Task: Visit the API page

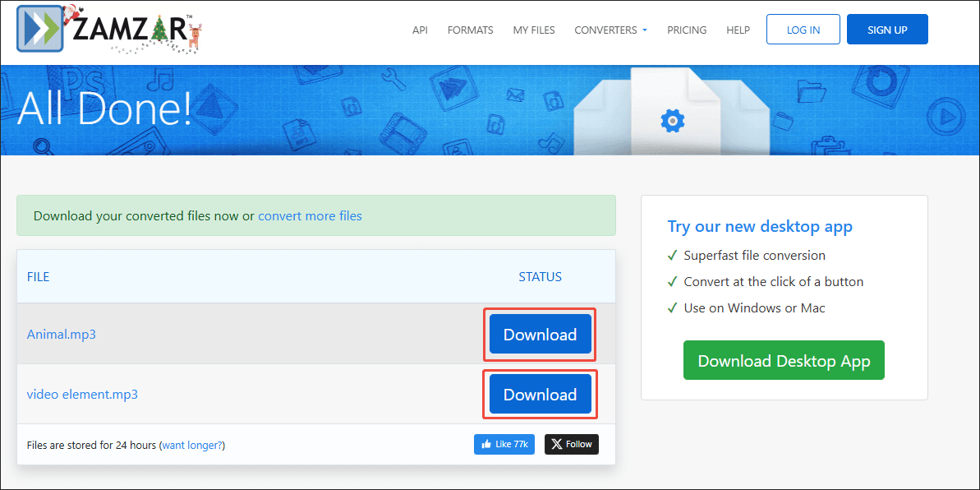Action: (x=420, y=30)
